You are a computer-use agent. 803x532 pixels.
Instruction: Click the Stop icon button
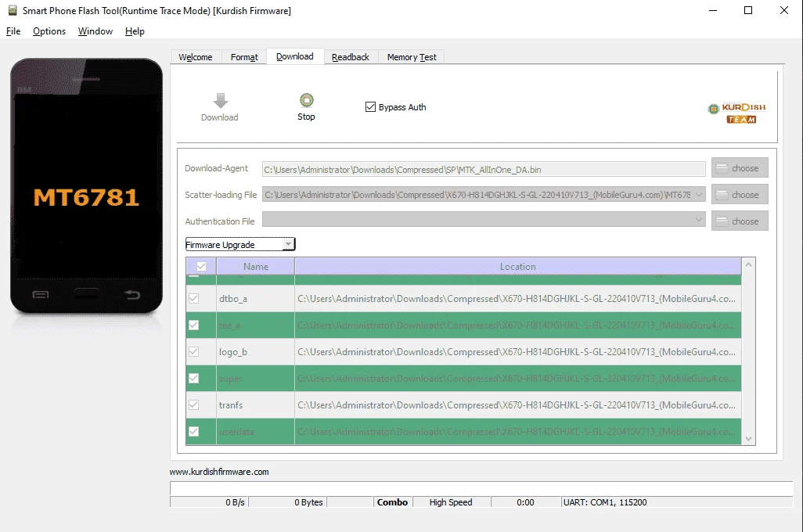306,100
